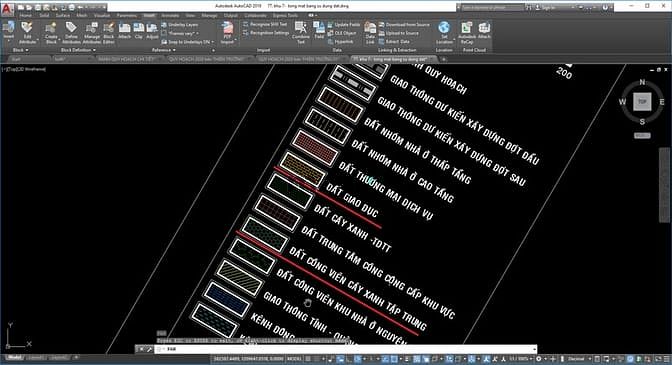Click the keyword search field

click(x=492, y=8)
